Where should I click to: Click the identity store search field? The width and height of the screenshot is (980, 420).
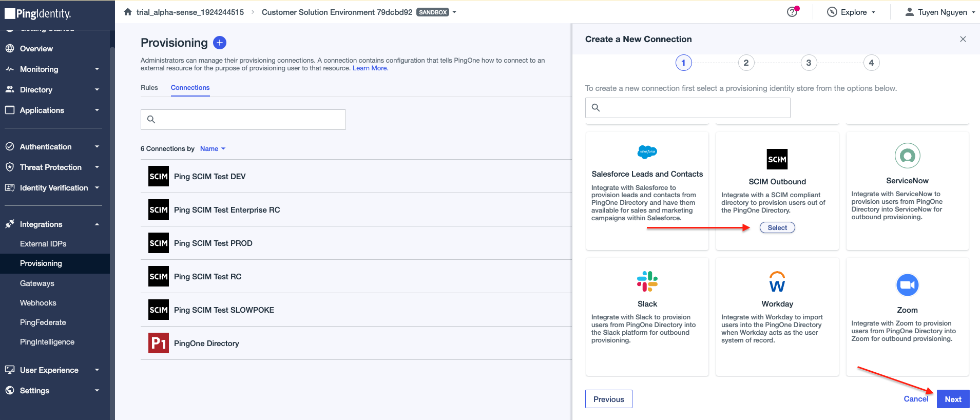(x=687, y=107)
